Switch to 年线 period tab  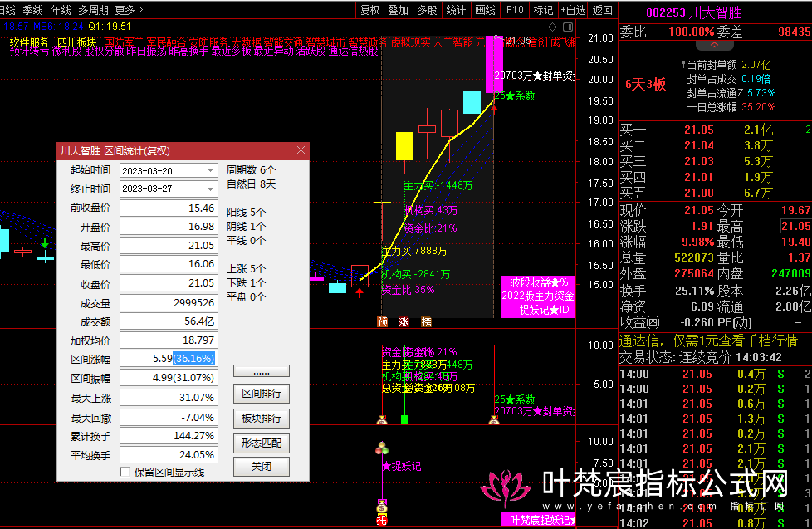pos(61,10)
